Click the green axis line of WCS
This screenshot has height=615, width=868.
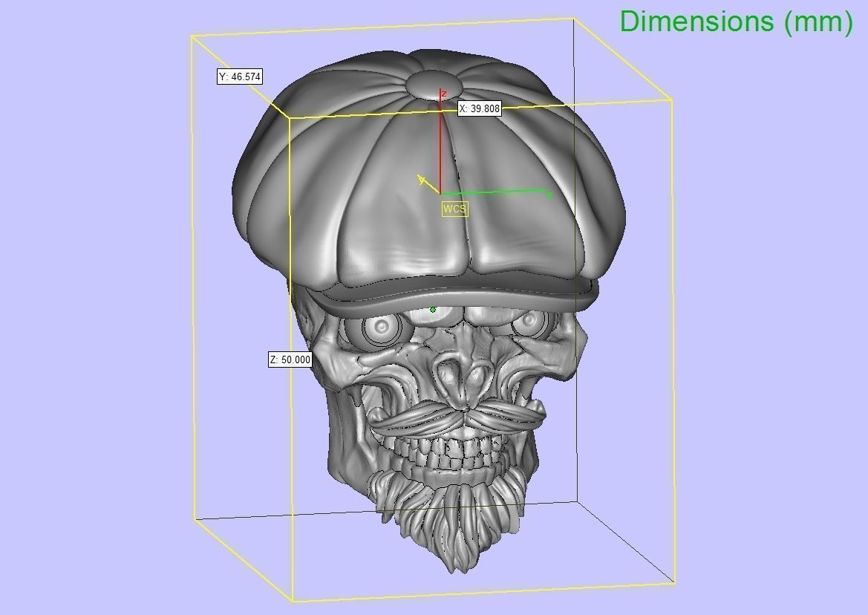tap(496, 192)
